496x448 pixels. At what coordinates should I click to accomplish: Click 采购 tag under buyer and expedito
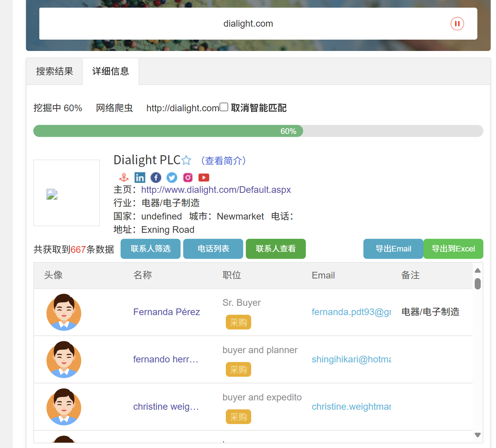click(238, 417)
